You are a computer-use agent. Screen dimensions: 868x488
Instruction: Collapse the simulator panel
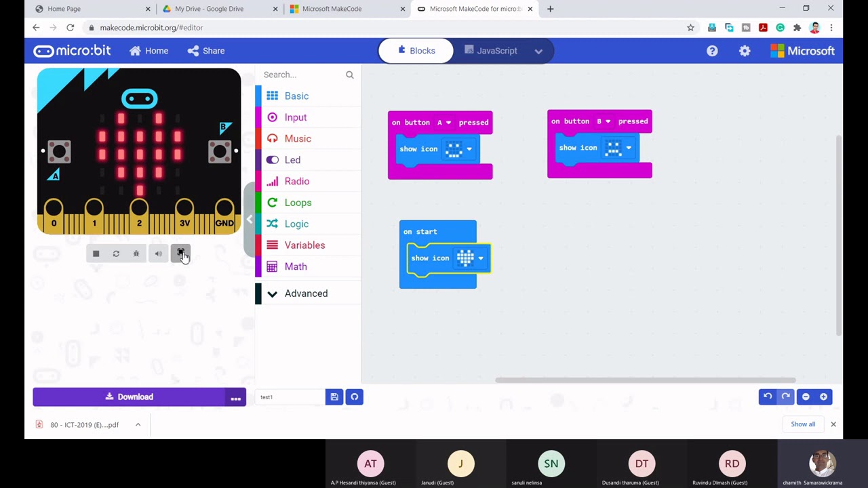[250, 220]
